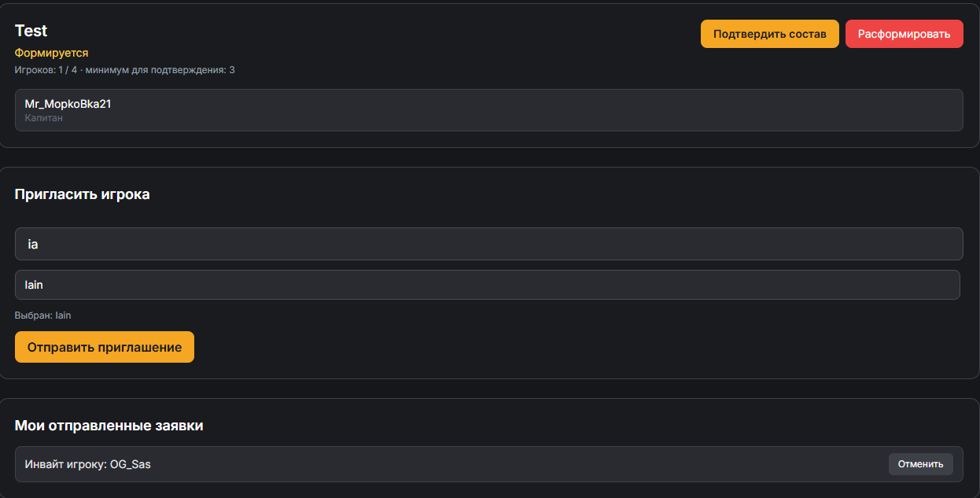The image size is (980, 498).
Task: Click the "Капитан" role label
Action: tap(44, 118)
